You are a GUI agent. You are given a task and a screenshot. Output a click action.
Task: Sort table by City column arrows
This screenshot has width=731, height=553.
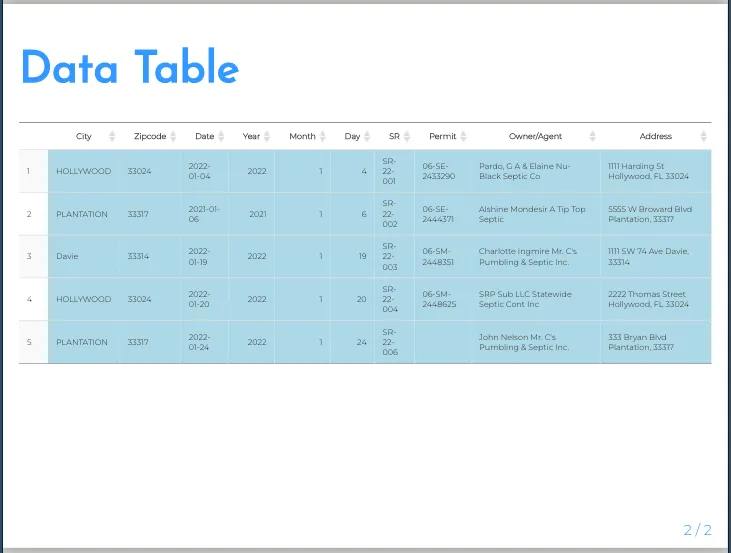[112, 136]
